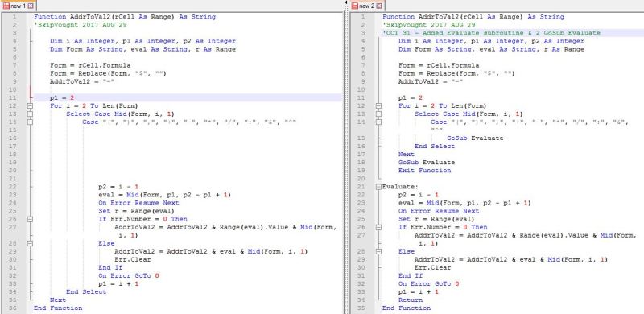This screenshot has height=314, width=644.
Task: Click line number 11 in left pane margin
Action: click(x=12, y=97)
